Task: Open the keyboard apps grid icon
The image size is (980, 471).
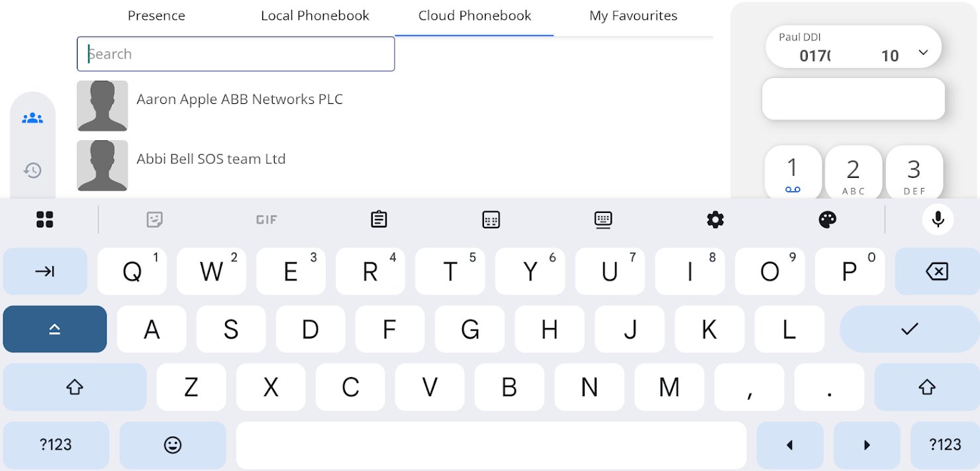Action: coord(44,220)
